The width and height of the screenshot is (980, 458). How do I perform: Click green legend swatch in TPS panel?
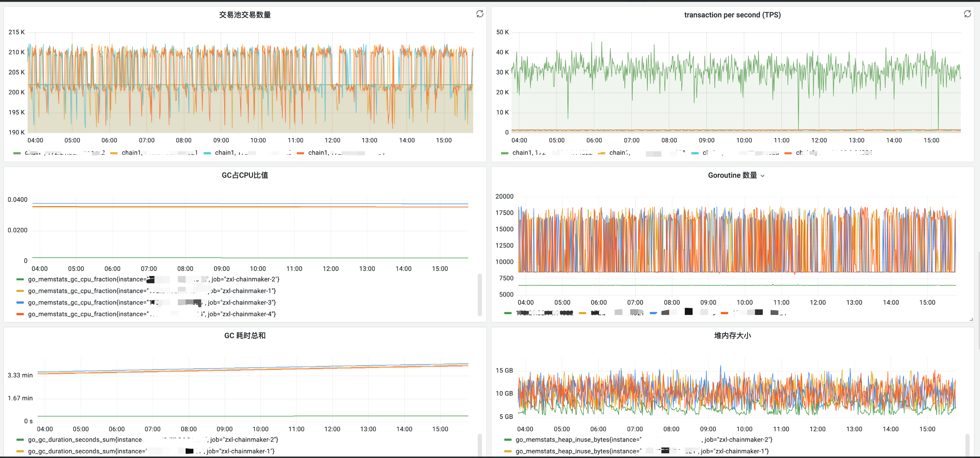point(505,153)
